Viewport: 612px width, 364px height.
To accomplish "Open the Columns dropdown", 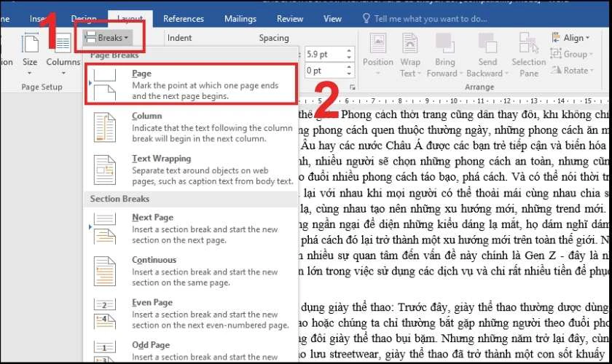I will [x=63, y=55].
